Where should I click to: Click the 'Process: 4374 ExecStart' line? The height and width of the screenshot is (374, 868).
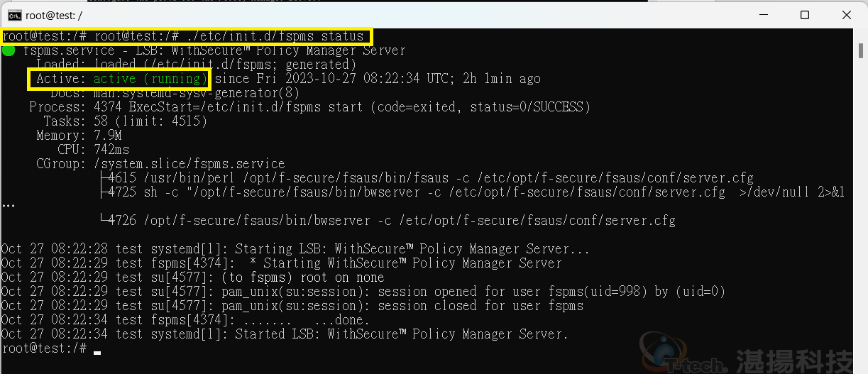(x=309, y=107)
